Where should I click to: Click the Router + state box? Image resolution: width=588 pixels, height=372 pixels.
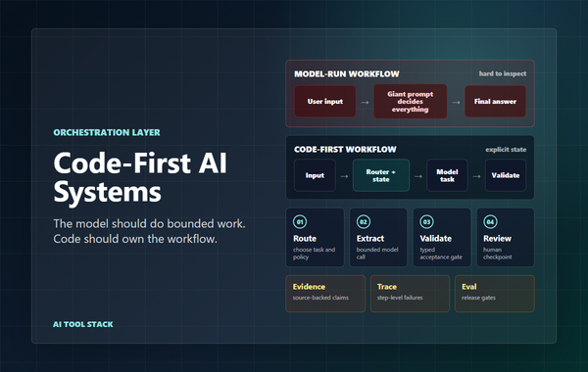point(381,175)
